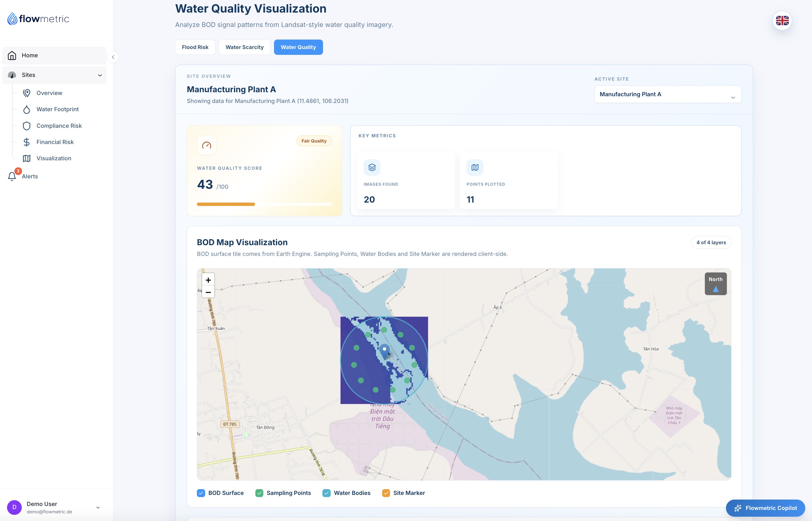Open the Compliance Risk page

(x=59, y=126)
